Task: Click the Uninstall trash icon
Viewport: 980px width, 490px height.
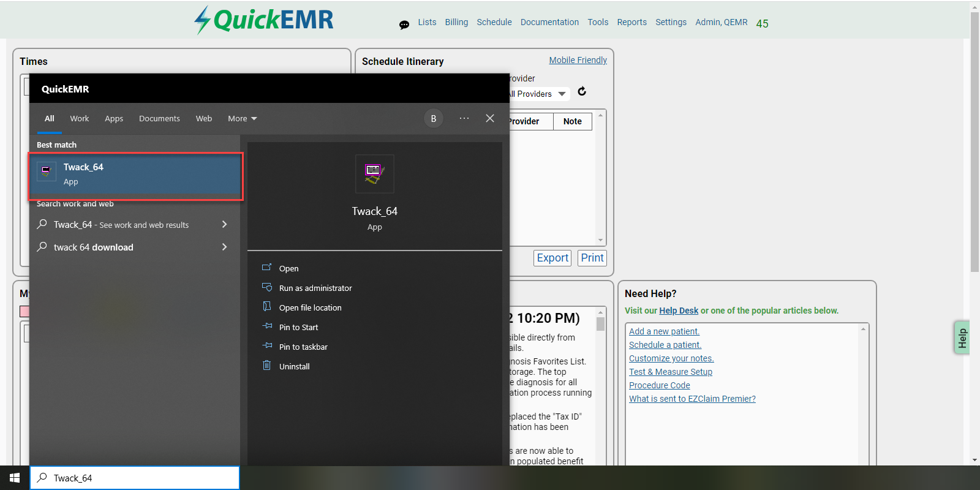Action: [266, 365]
